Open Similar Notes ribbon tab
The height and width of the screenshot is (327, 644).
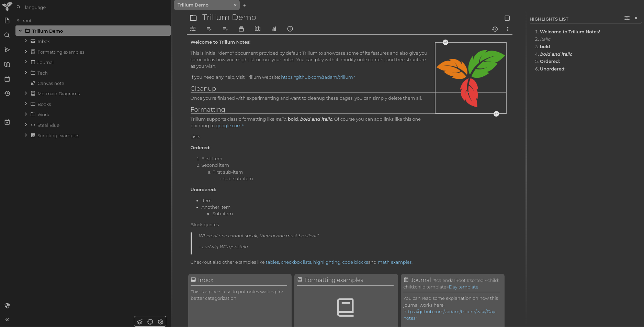point(274,29)
